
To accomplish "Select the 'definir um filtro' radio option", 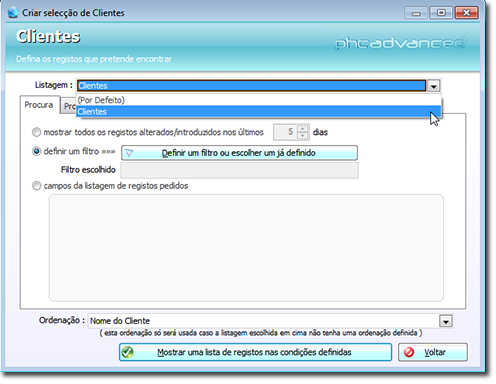I will click(x=36, y=152).
